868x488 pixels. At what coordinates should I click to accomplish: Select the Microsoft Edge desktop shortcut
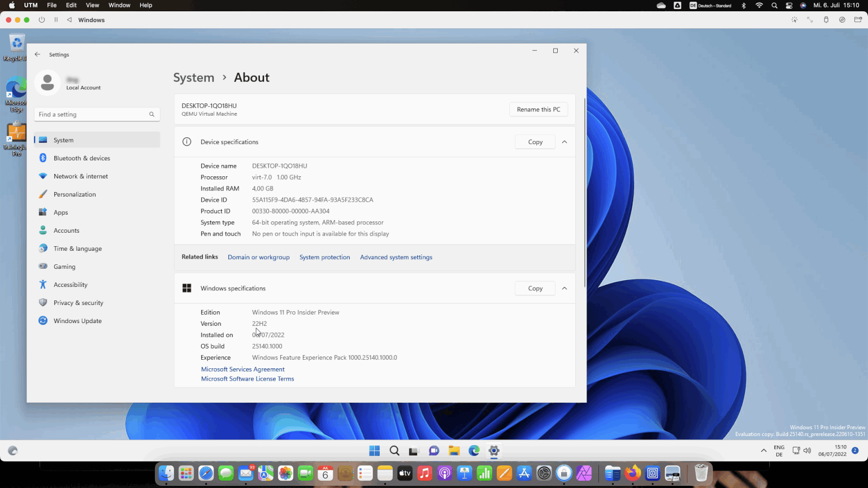click(16, 94)
